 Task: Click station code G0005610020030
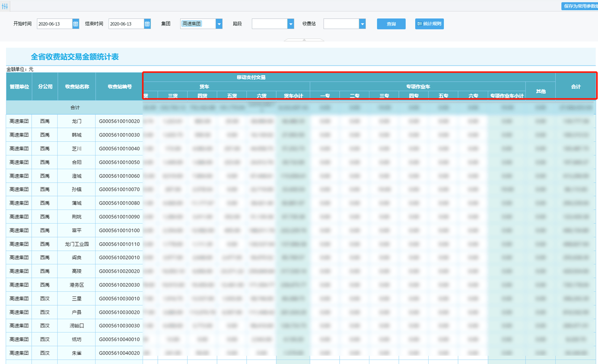pyautogui.click(x=120, y=285)
